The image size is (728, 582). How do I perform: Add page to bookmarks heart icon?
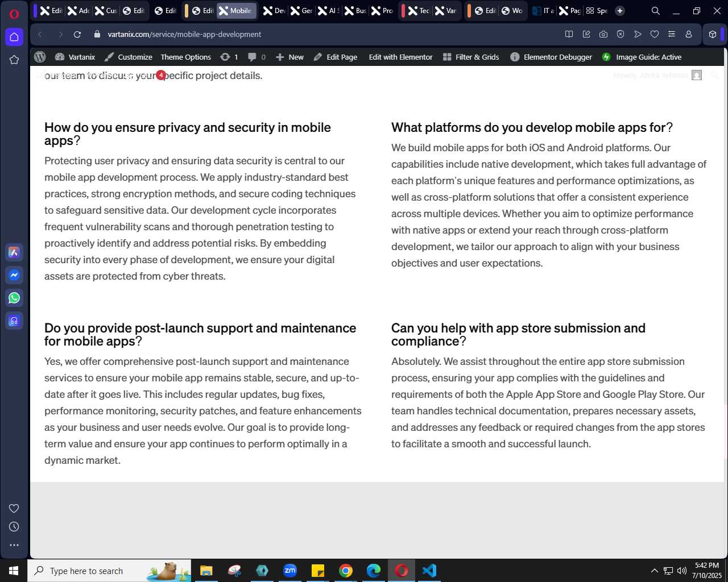click(655, 34)
